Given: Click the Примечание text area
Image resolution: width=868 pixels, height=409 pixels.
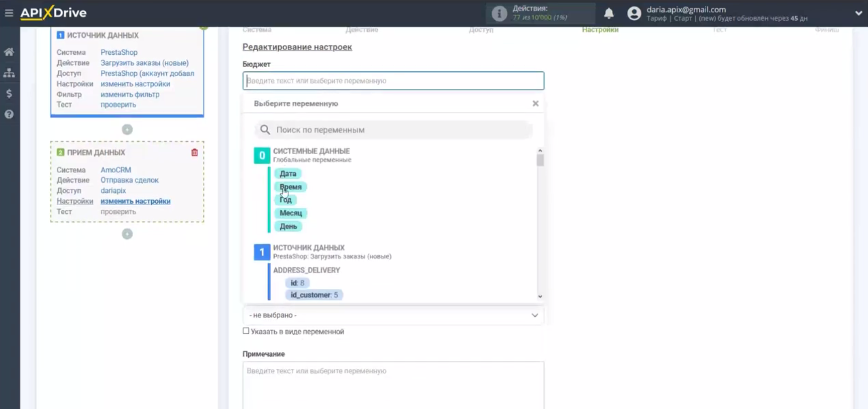Looking at the screenshot, I should tap(393, 385).
